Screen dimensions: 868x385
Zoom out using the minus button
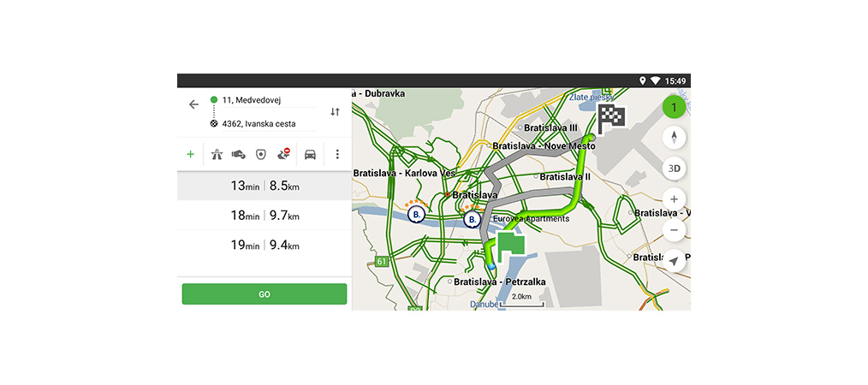point(674,230)
